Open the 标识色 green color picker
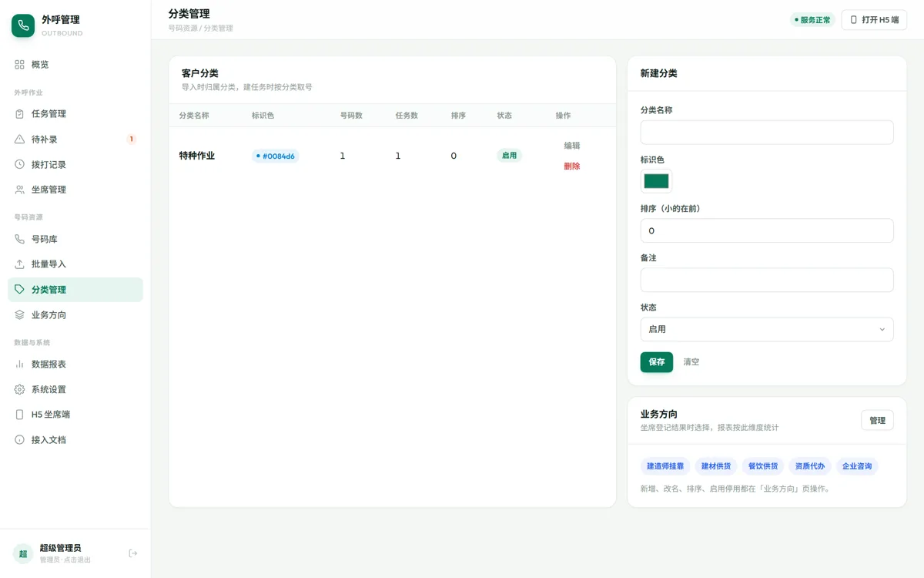The height and width of the screenshot is (578, 924). tap(656, 181)
